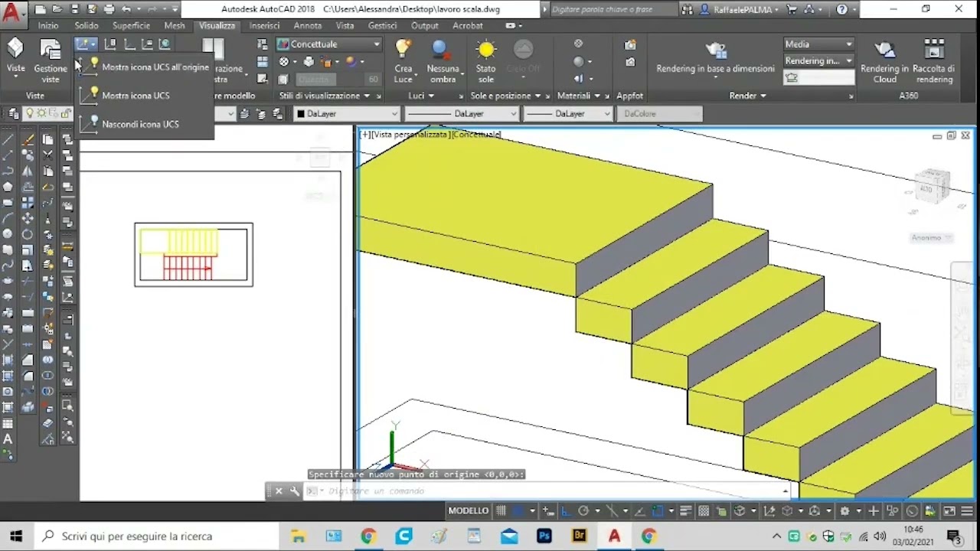Open the Annota ribbon tab
This screenshot has width=980, height=551.
[x=308, y=25]
